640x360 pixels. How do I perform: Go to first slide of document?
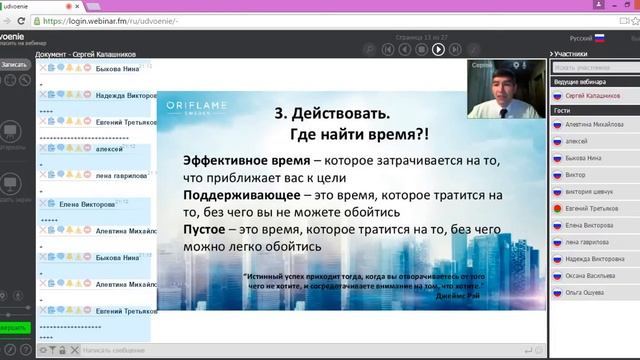click(388, 49)
